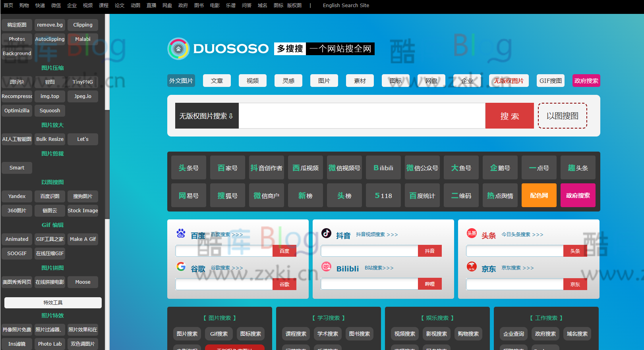Open the pink 政府搜索 tile in grid
This screenshot has height=350, width=644.
pos(578,195)
